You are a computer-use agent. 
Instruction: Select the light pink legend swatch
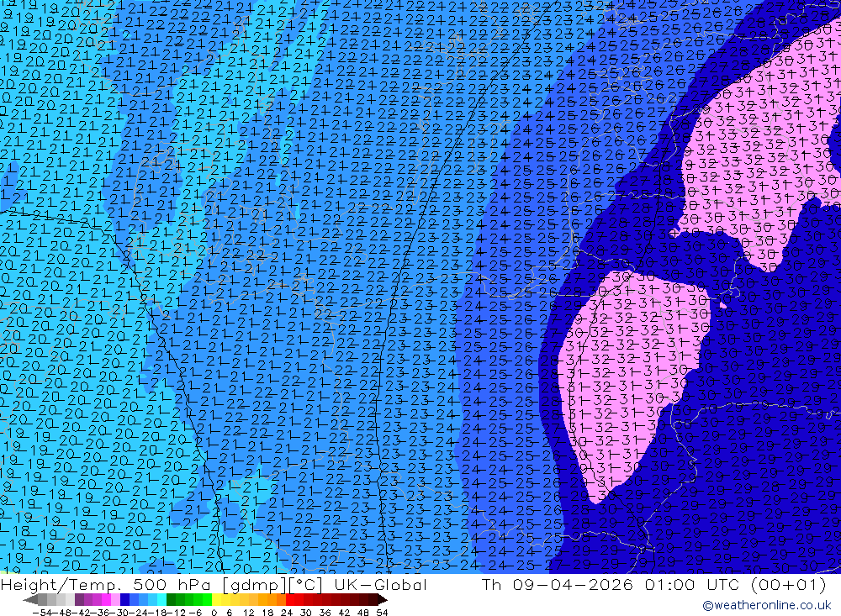(x=115, y=600)
